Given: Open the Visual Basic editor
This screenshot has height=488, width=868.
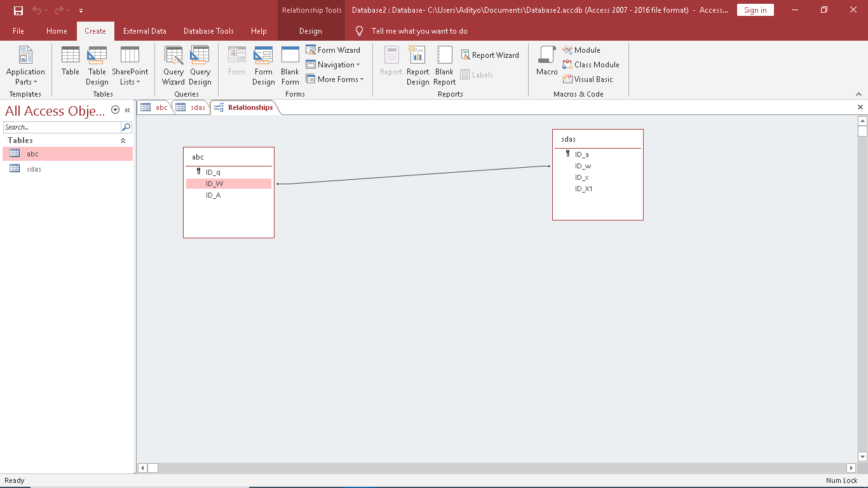Looking at the screenshot, I should [x=588, y=79].
